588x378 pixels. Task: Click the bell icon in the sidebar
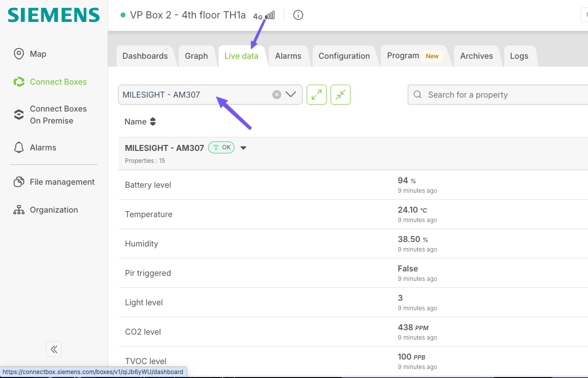tap(19, 148)
